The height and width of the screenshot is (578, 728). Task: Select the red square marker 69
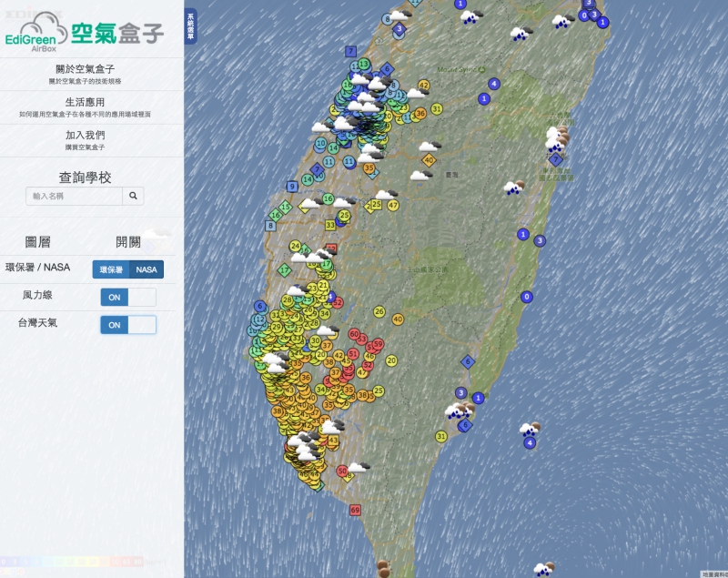click(x=355, y=511)
